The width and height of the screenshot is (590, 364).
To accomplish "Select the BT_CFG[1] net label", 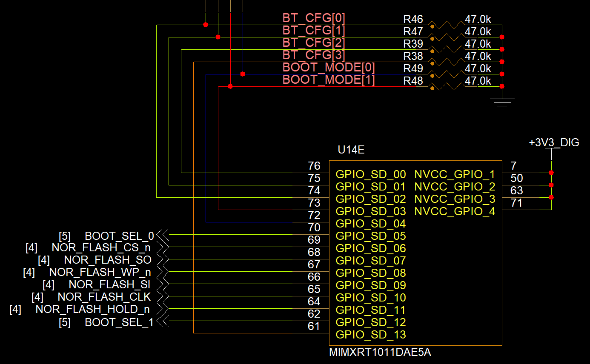I will coord(314,31).
